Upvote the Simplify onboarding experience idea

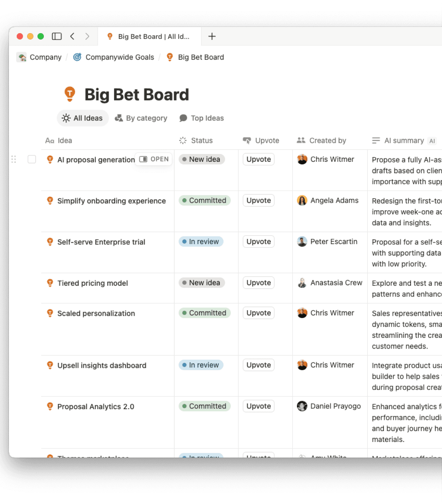click(x=258, y=200)
